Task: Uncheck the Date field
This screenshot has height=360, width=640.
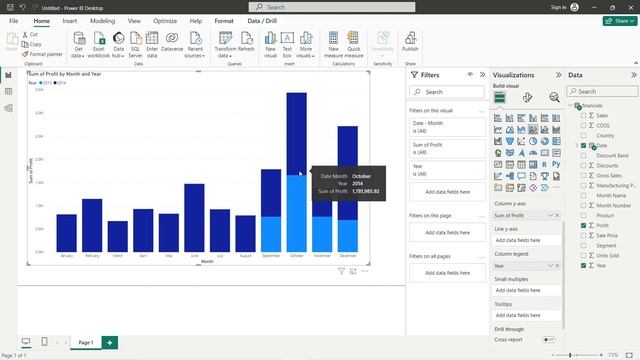Action: (x=583, y=146)
